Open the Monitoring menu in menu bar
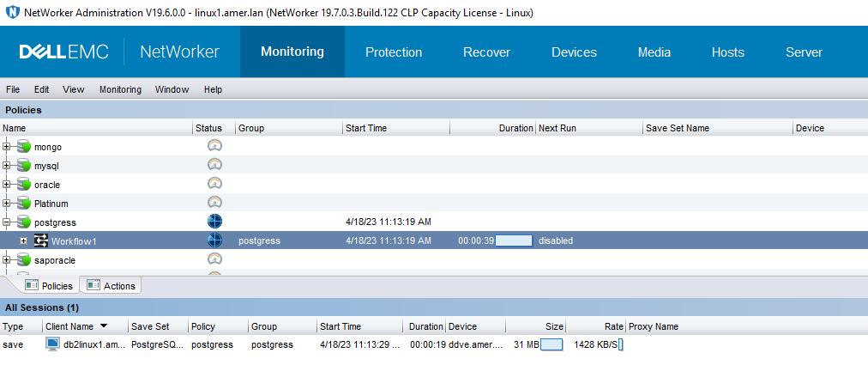Screen dimensions: 868x365 (120, 89)
